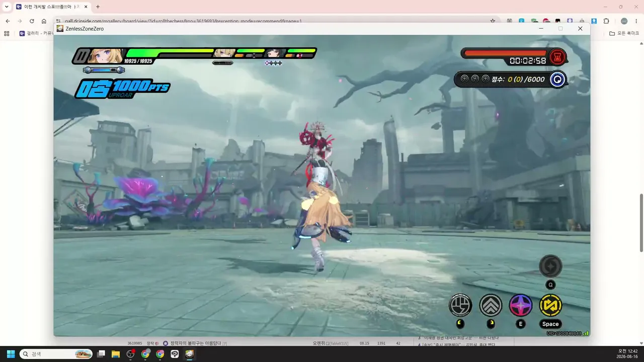
Task: Open a new Chrome tab
Action: (x=98, y=7)
